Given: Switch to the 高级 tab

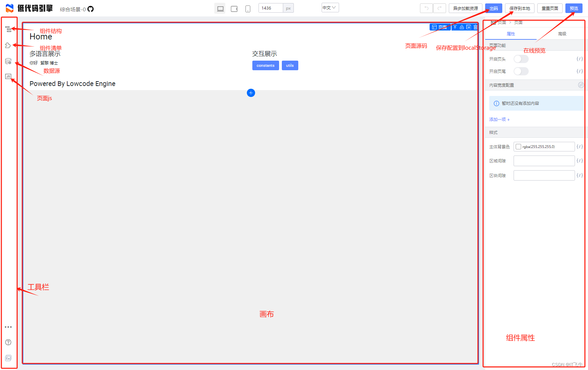Looking at the screenshot, I should 562,34.
